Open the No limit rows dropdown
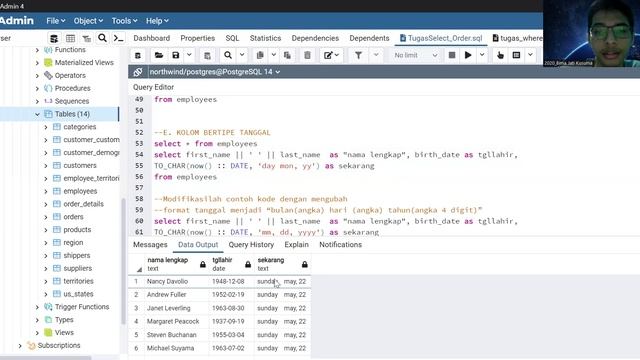Screen dimensions: 640x360 (415, 55)
